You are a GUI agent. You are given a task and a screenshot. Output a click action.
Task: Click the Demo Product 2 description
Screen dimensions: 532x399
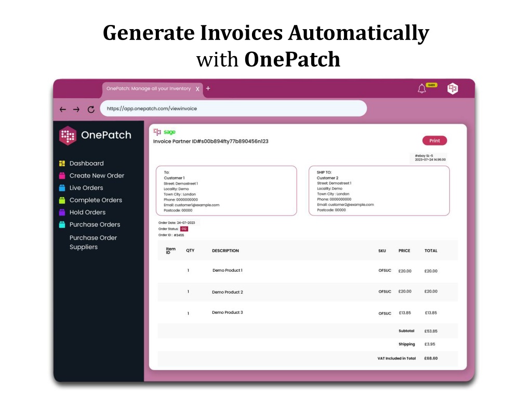[228, 292]
